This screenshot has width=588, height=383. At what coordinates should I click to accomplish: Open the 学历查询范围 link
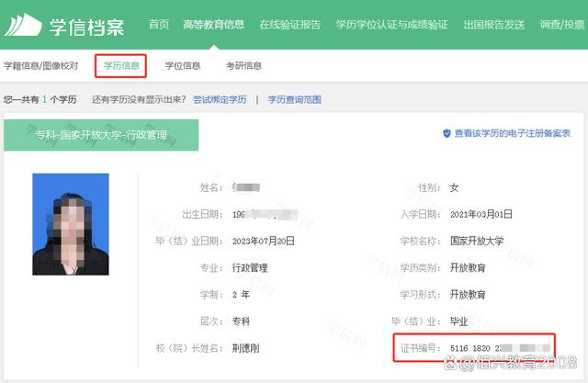pos(294,100)
